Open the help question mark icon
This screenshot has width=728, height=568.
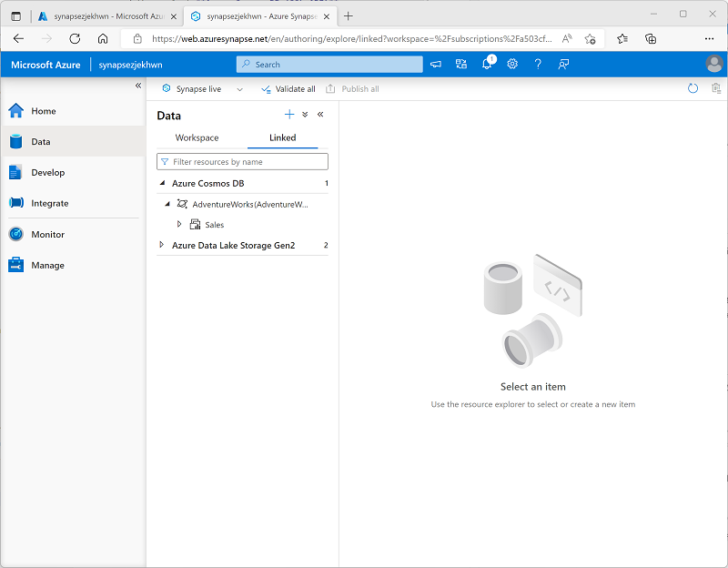click(x=538, y=64)
